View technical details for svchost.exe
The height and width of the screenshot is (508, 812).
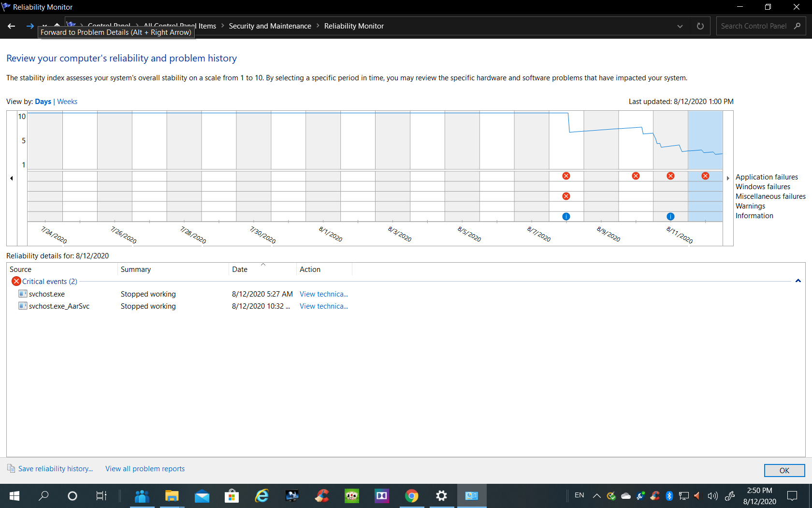324,294
